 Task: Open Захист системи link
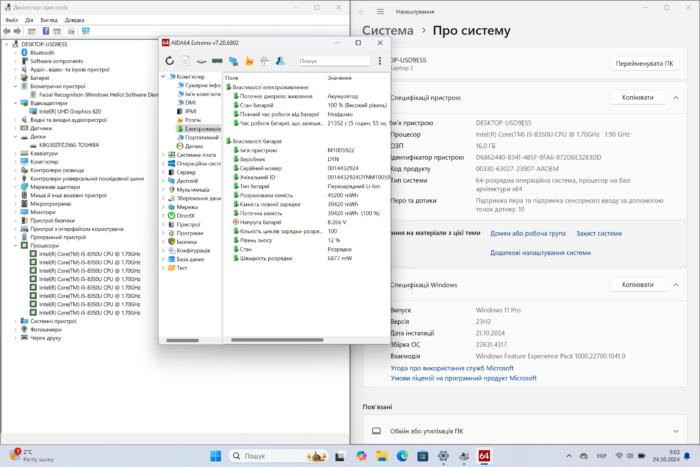point(599,234)
